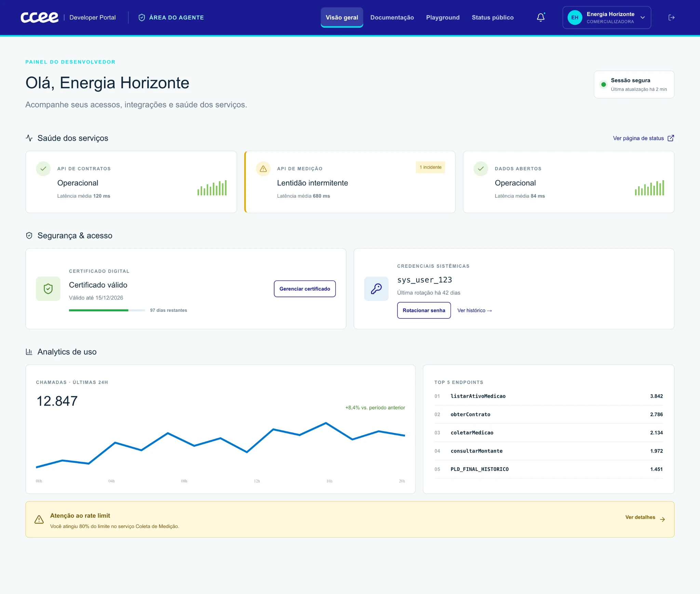Open the Status público tab
This screenshot has height=594, width=700.
coord(493,17)
